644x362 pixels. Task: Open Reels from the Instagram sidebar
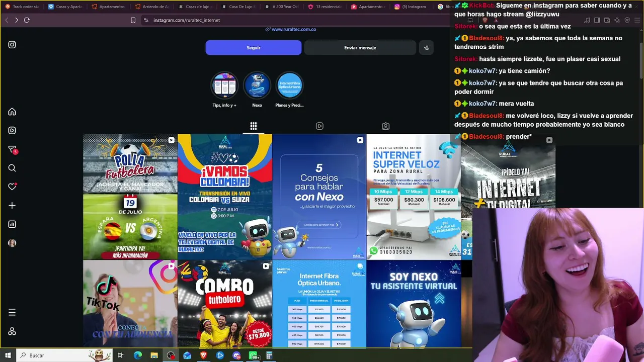pos(12,130)
